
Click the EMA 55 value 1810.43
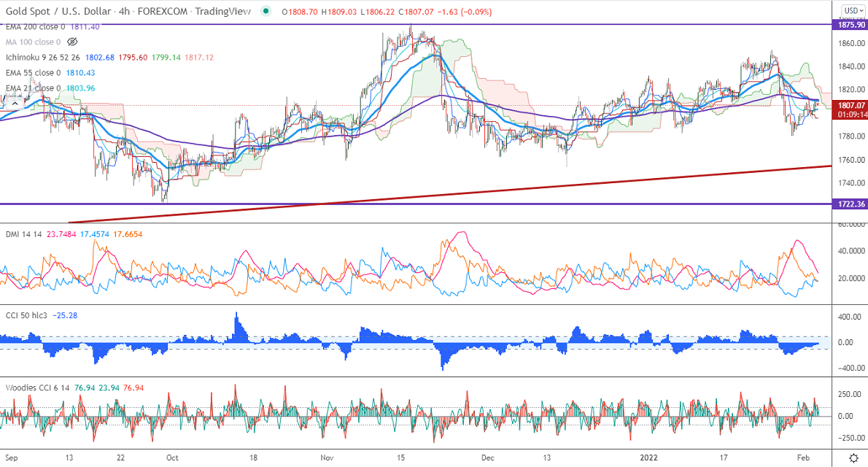[x=80, y=73]
